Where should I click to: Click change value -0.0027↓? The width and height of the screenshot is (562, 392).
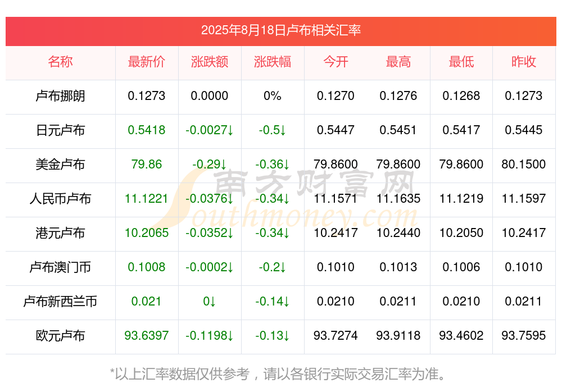point(210,130)
